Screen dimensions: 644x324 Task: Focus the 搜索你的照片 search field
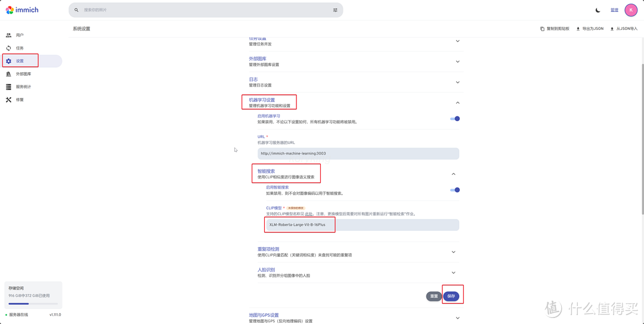pos(205,10)
